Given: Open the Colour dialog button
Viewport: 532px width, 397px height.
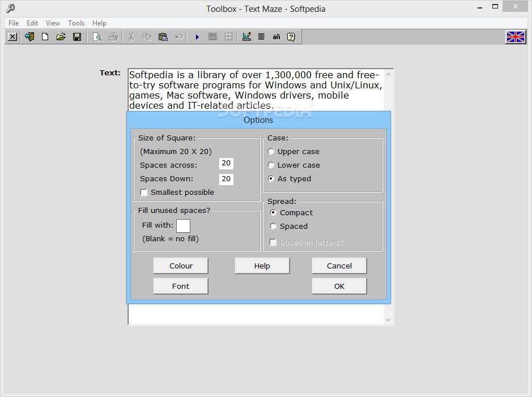Looking at the screenshot, I should click(x=181, y=266).
